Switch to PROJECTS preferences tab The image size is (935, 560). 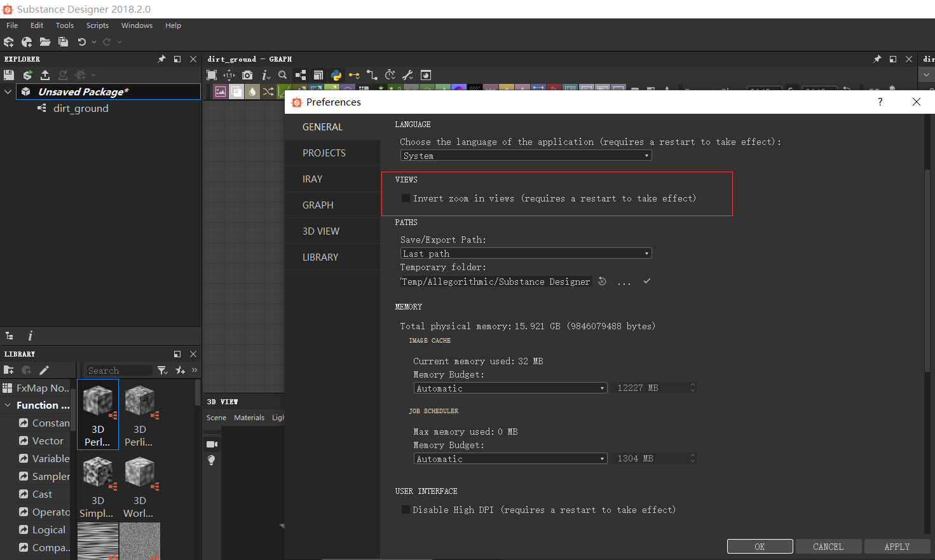click(332, 153)
